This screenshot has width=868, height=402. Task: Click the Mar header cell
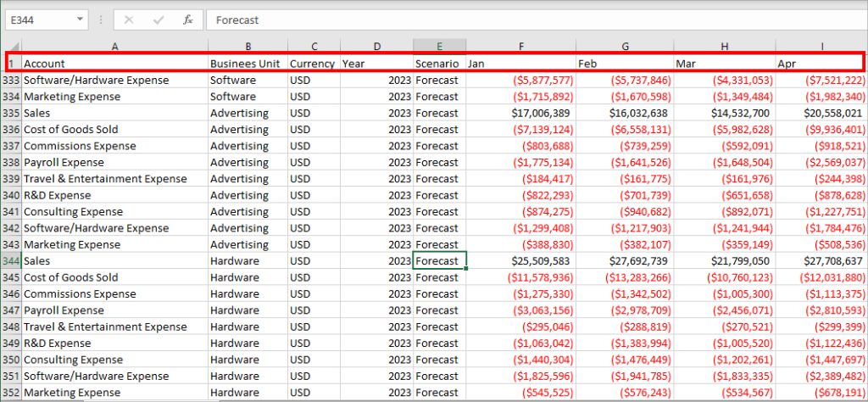tap(725, 64)
